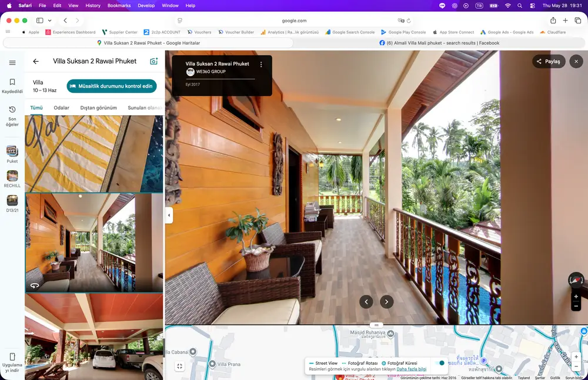
Task: Open the Google Search Console bookmark
Action: pos(350,32)
